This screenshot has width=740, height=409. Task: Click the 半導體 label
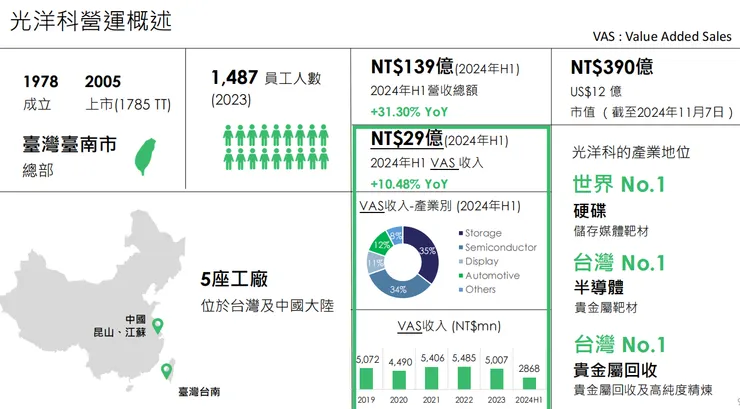[x=599, y=287]
